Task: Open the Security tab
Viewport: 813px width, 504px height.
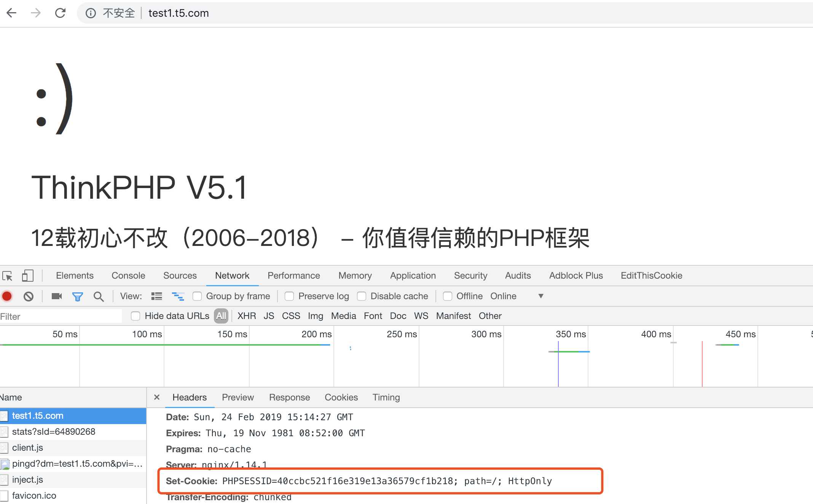Action: click(471, 276)
